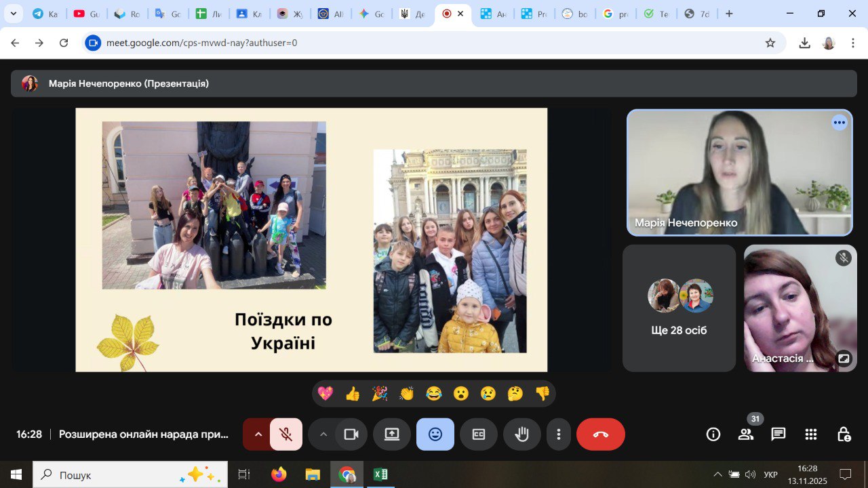The width and height of the screenshot is (868, 488).
Task: Open the More options three-dot menu
Action: pyautogui.click(x=559, y=434)
